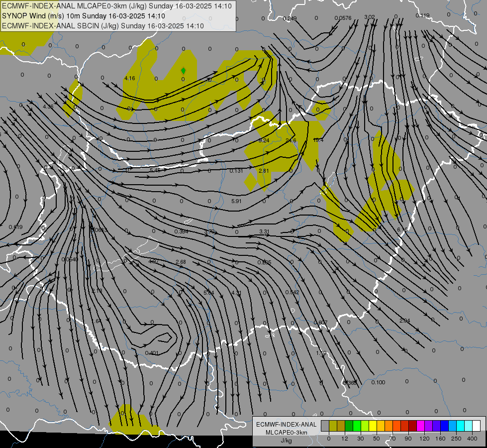Click the map value 3.02

[x=369, y=17]
